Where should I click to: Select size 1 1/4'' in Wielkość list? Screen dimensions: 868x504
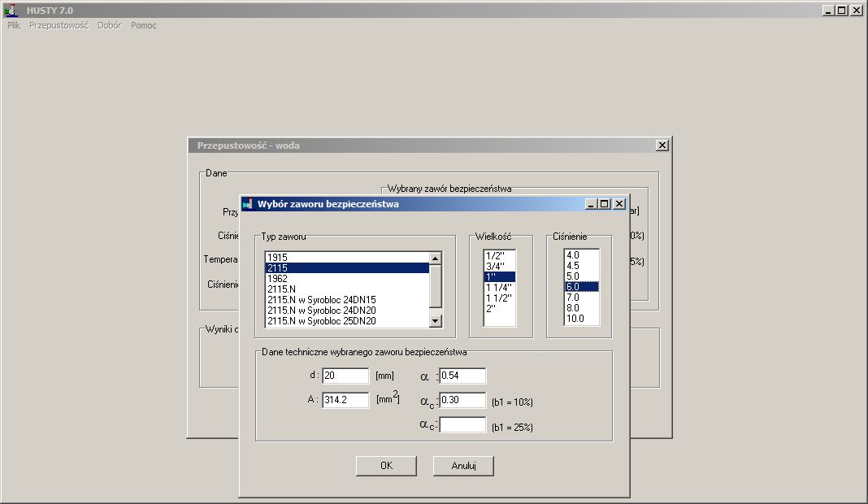(x=498, y=287)
